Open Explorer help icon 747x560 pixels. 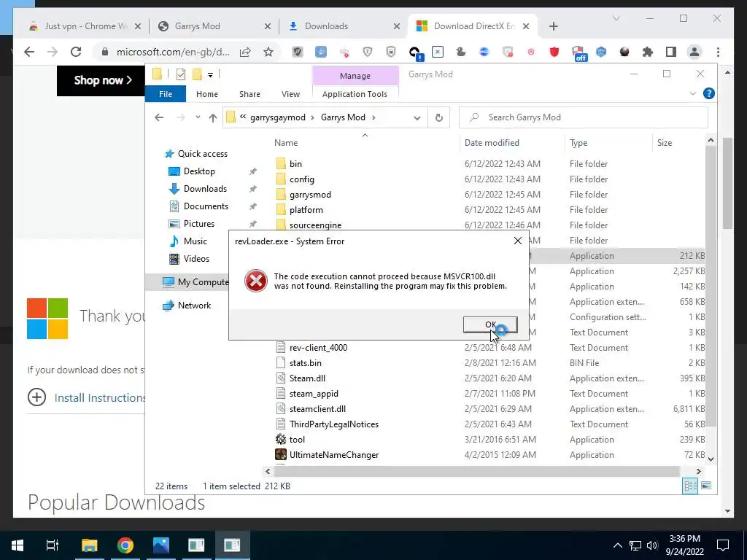coord(709,93)
